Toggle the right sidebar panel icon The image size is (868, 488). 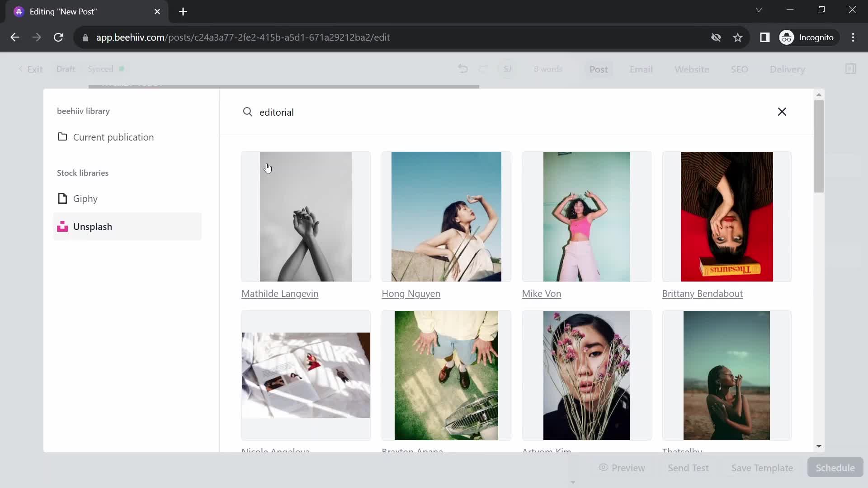coord(850,69)
